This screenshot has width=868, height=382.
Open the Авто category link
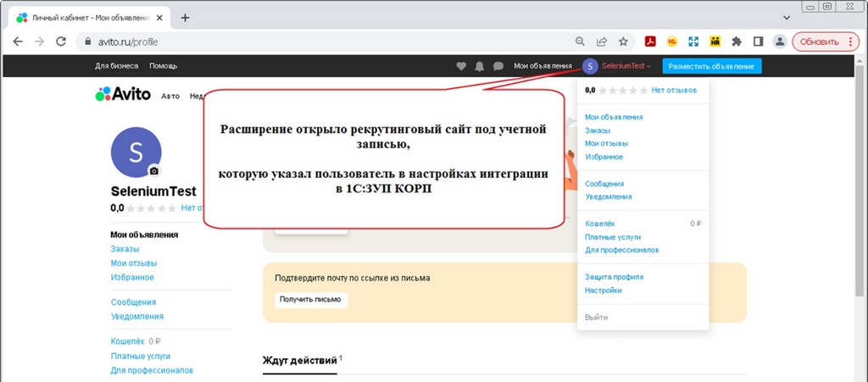point(170,96)
